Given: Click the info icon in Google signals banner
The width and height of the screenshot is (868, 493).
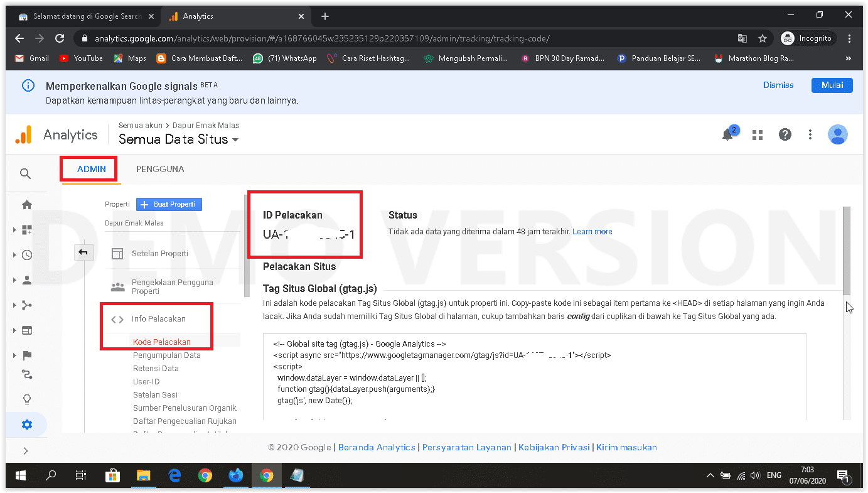Looking at the screenshot, I should pyautogui.click(x=28, y=85).
